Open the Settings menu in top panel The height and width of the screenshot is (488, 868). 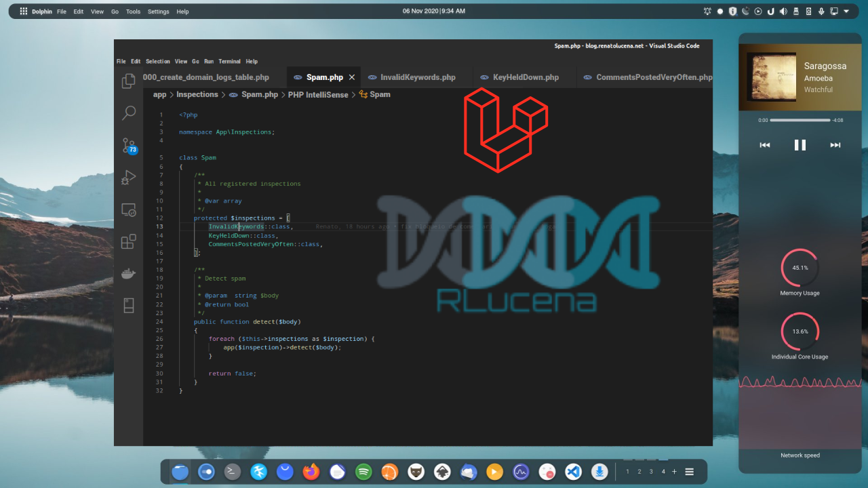coord(159,12)
